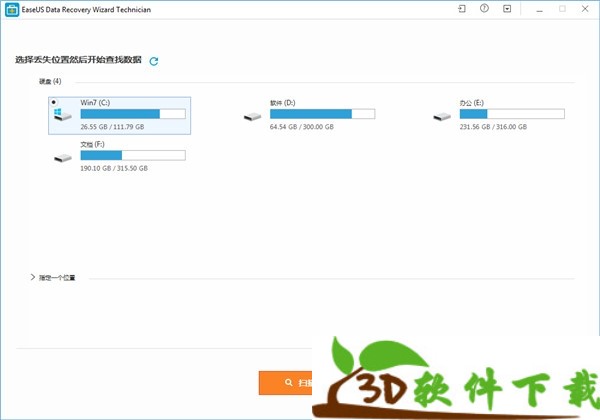
Task: Click the import/login icon in title bar
Action: (462, 9)
